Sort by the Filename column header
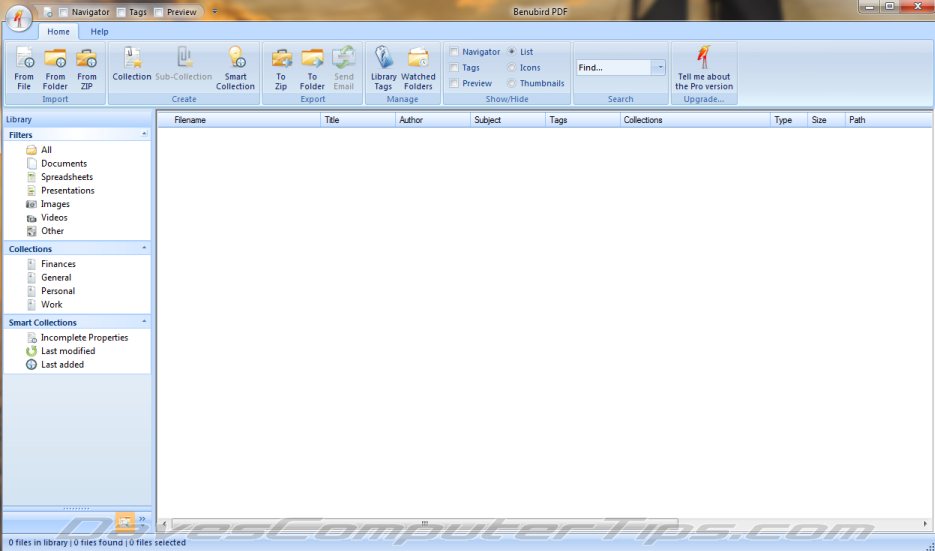Viewport: 935px width, 551px height. [x=239, y=120]
